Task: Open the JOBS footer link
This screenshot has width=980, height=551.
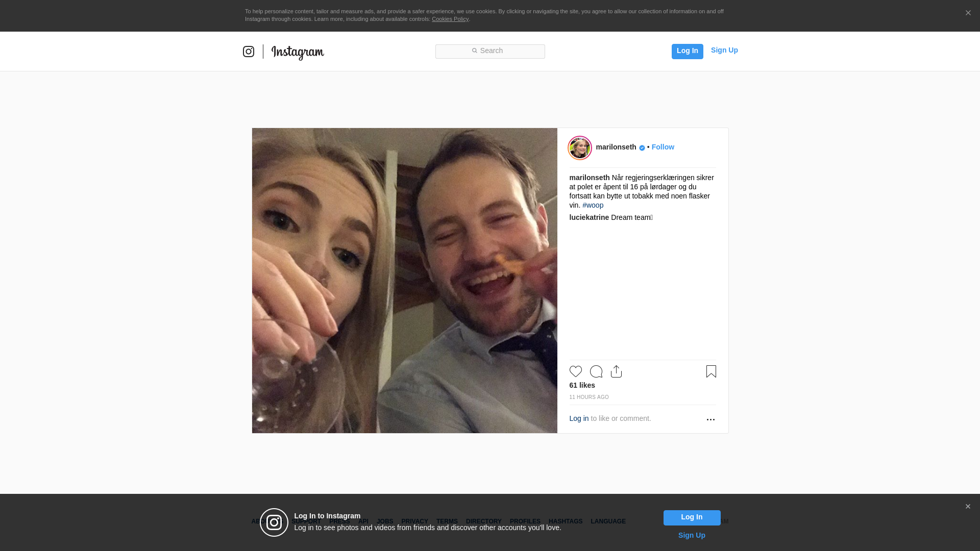Action: click(x=385, y=521)
